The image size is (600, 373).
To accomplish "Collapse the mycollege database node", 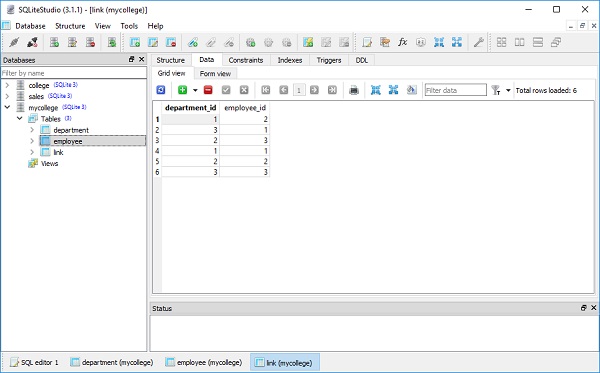I will point(7,107).
